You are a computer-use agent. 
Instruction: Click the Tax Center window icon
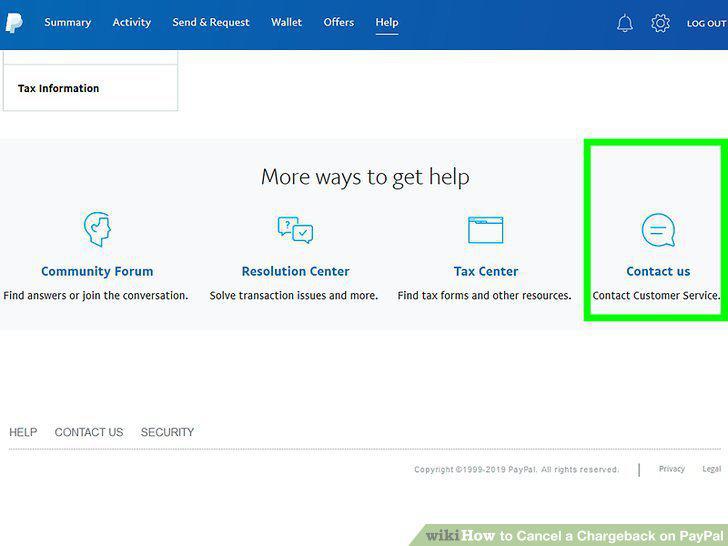click(x=486, y=230)
